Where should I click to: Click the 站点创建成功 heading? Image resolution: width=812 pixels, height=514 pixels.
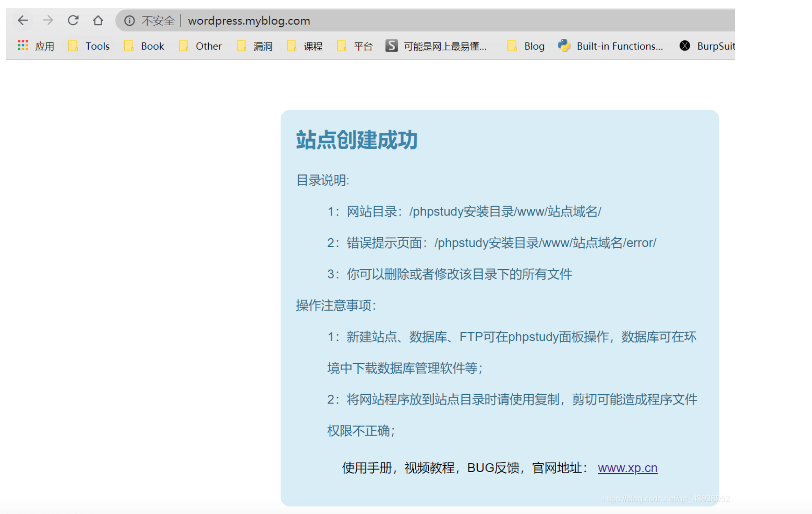tap(357, 140)
